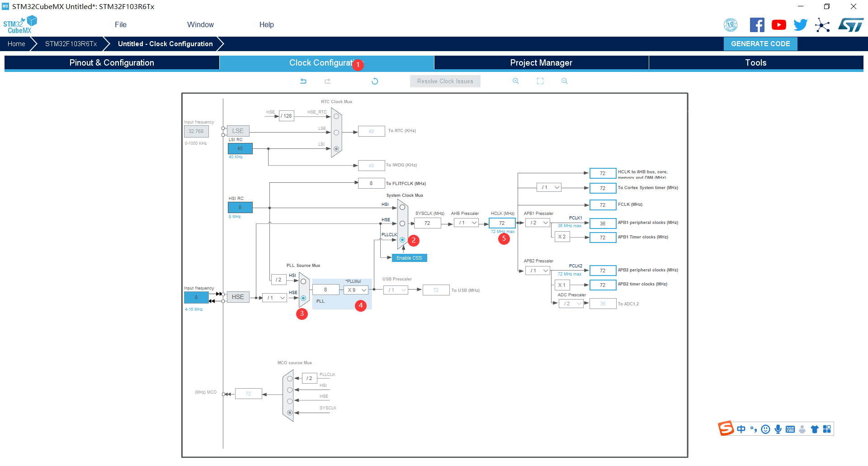Open the Cortex System timer divider dropdown
Screen dimensions: 868x466
[549, 187]
